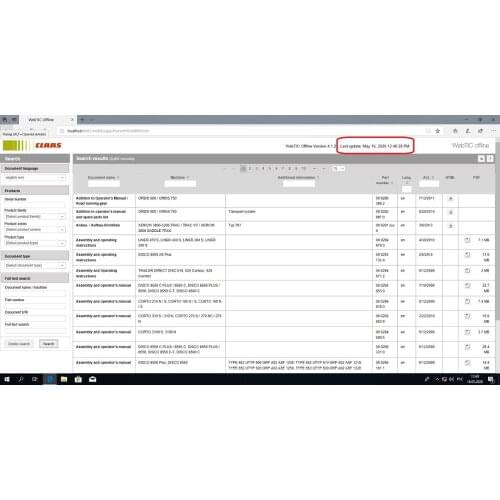Open the Product type dropdown
The image size is (500, 500).
point(35,243)
